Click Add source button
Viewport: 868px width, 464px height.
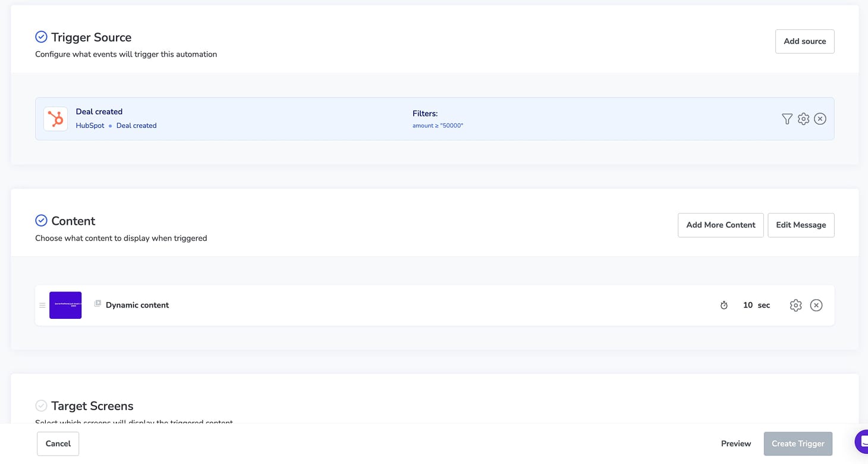804,41
